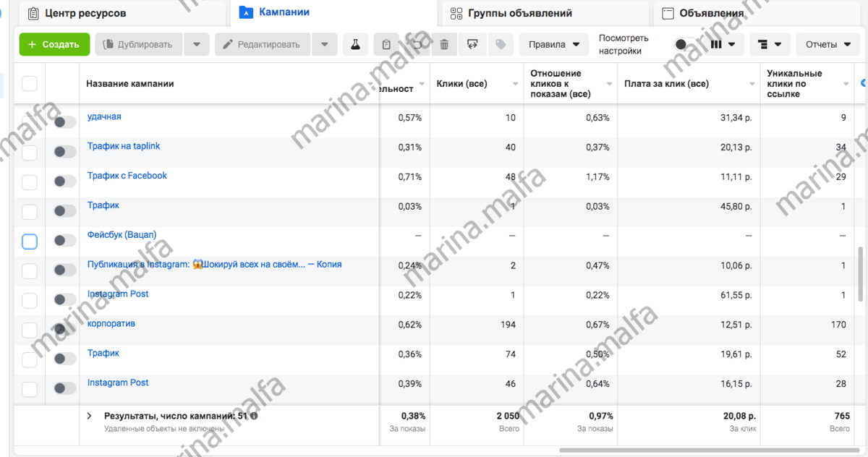Click the tag label icon in the toolbar
This screenshot has height=457, width=868.
(x=500, y=44)
